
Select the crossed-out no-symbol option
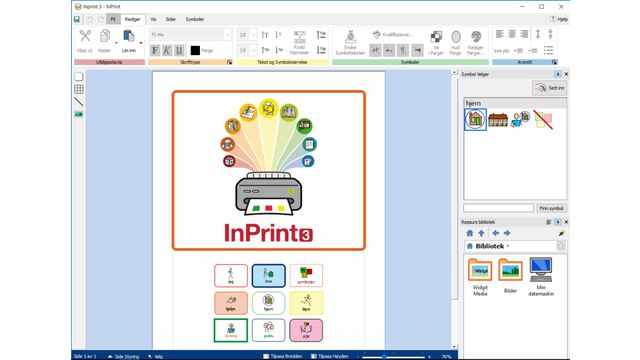tap(543, 120)
